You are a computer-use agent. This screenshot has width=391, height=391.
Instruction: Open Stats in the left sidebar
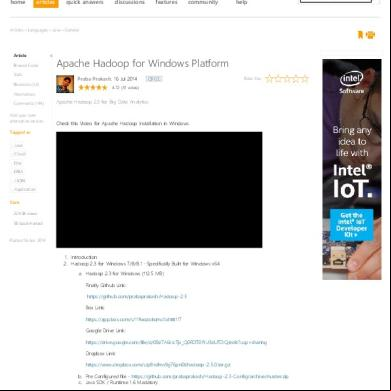click(x=18, y=75)
